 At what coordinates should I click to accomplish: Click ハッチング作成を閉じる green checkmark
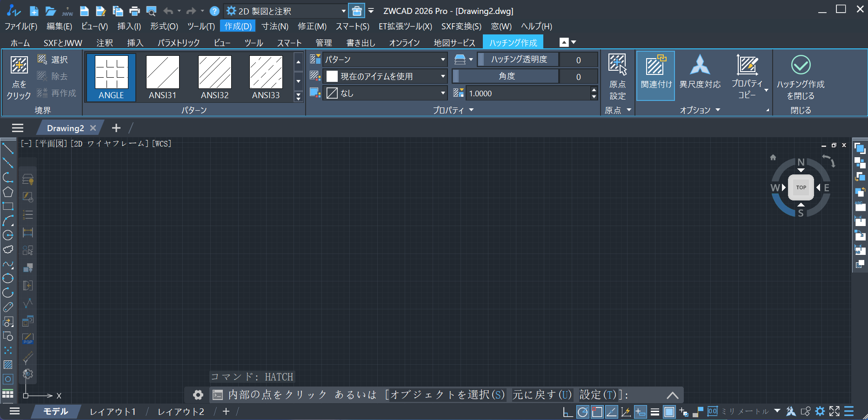(x=801, y=65)
